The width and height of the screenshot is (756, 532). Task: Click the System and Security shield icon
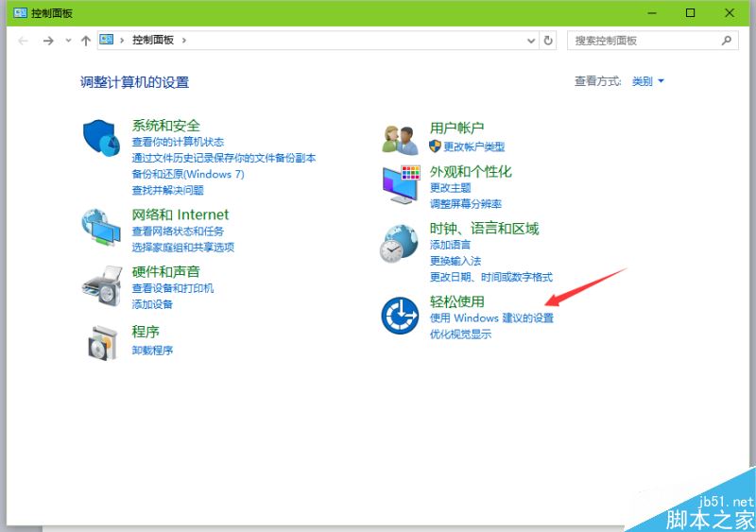point(102,139)
